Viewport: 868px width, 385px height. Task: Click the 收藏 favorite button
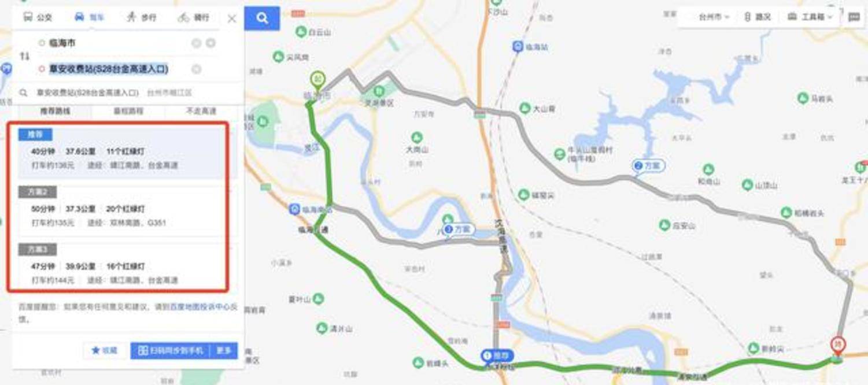click(105, 350)
